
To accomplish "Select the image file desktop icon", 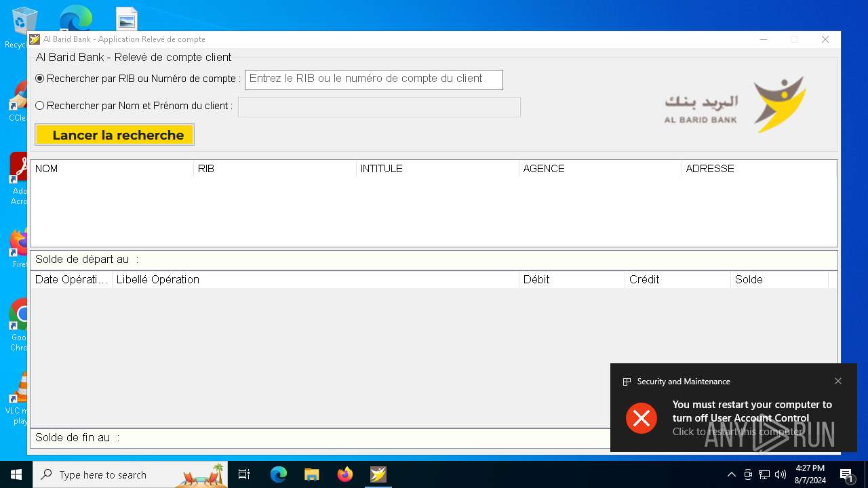I will pyautogui.click(x=127, y=19).
